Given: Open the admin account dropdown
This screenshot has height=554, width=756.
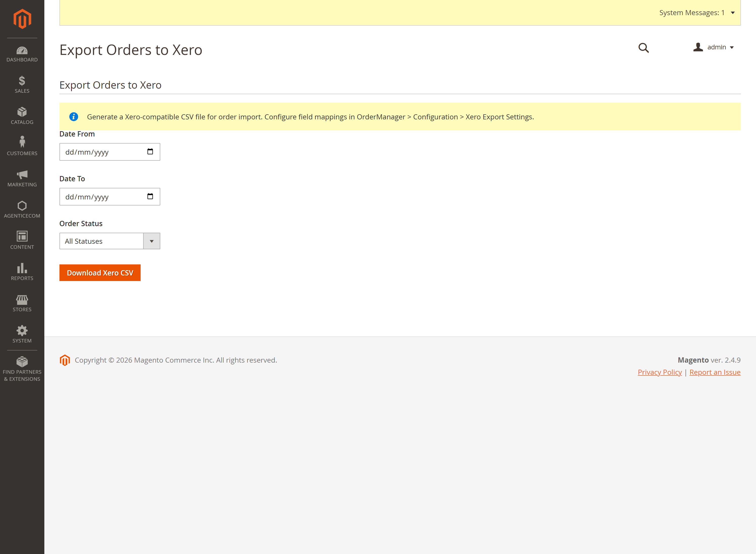Looking at the screenshot, I should coord(713,47).
